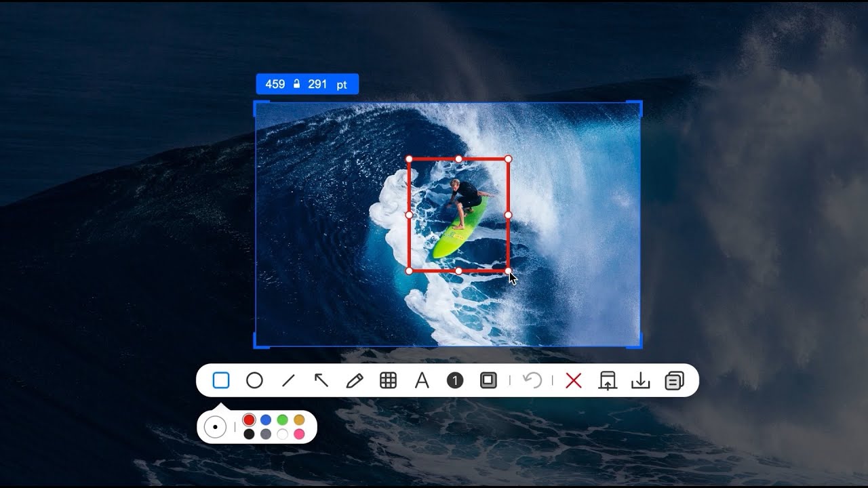Pick the black color swatch

tap(249, 434)
